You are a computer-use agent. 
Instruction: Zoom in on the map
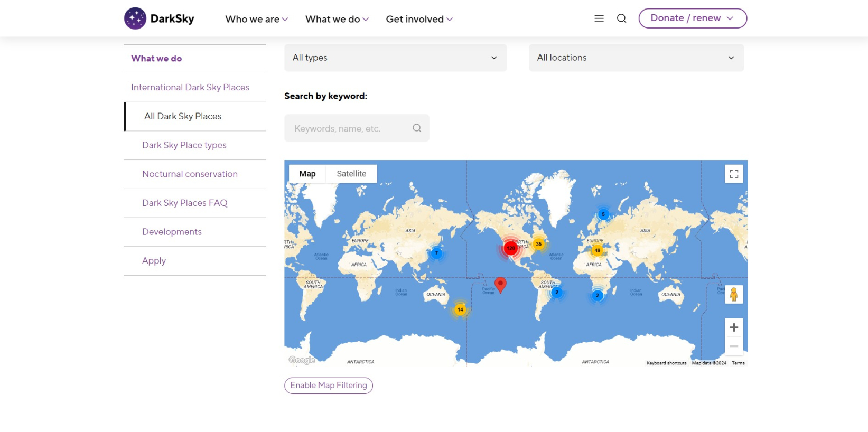click(x=734, y=327)
